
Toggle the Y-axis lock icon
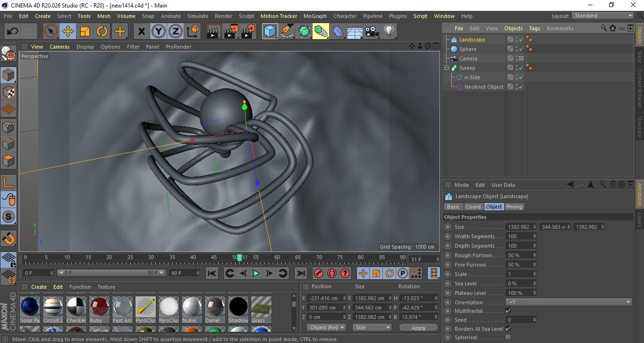click(x=158, y=32)
